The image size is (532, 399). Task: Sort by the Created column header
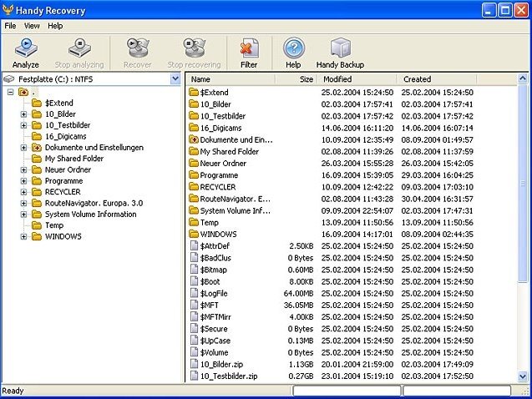[437, 79]
